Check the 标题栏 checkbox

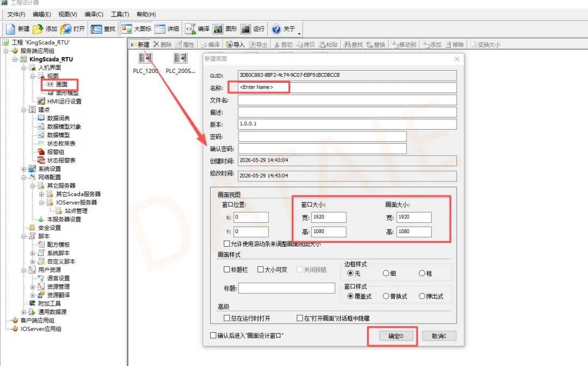click(x=227, y=269)
